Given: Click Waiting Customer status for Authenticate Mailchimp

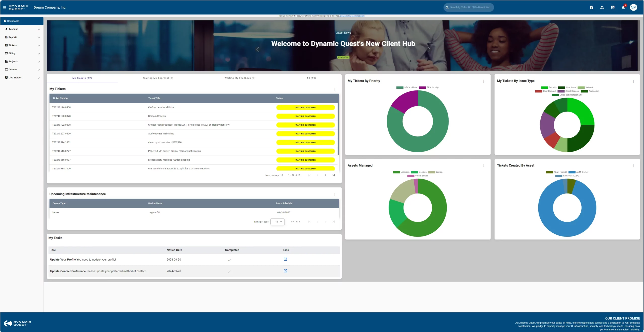Looking at the screenshot, I should 305,134.
